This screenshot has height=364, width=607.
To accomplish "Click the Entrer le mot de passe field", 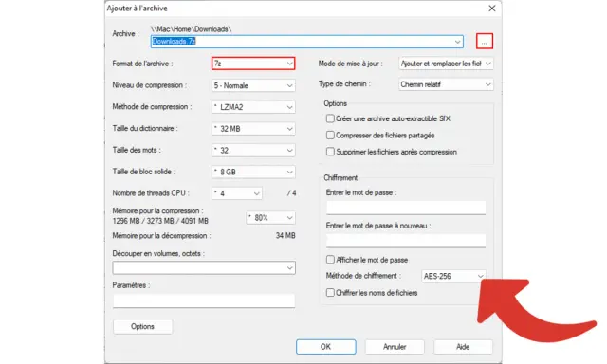I will [x=406, y=208].
